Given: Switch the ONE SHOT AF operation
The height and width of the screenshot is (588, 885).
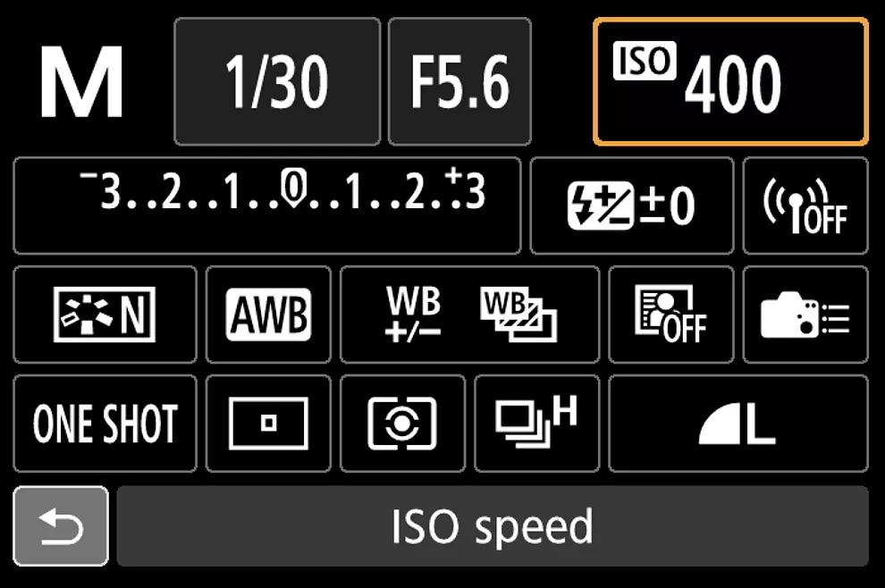Looking at the screenshot, I should coord(105,424).
